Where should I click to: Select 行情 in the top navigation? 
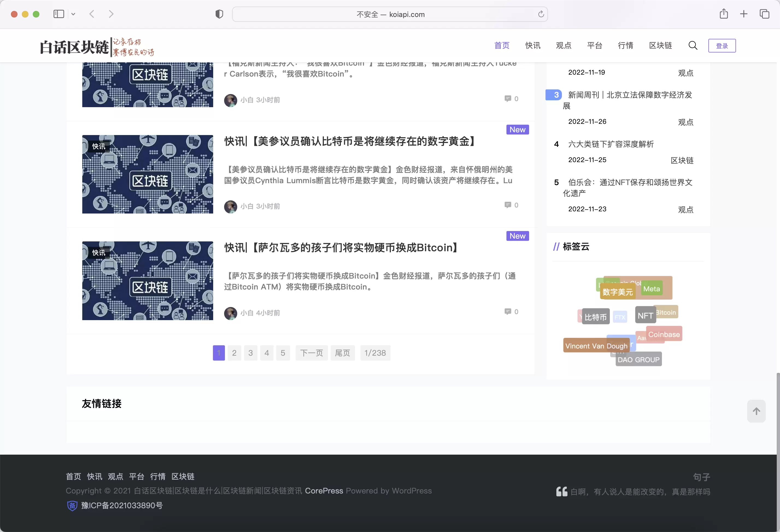point(625,46)
